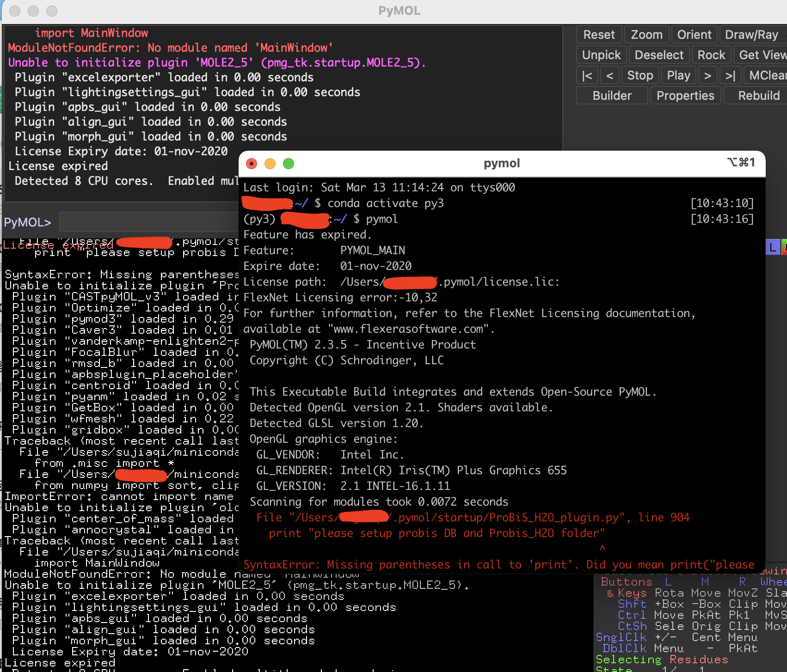Click 'GL_VENDOR: Intel Inc.' terminal line
The image size is (787, 672).
coord(330,455)
